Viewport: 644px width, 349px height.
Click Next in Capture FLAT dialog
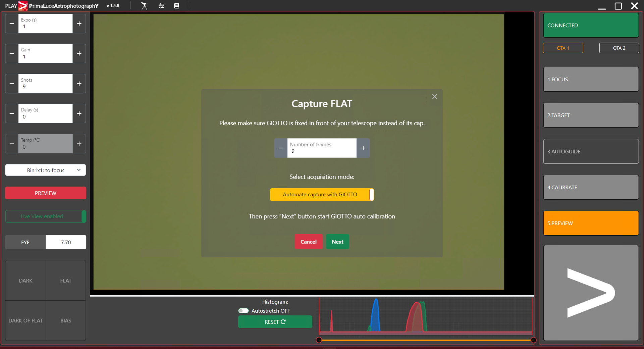pos(337,242)
